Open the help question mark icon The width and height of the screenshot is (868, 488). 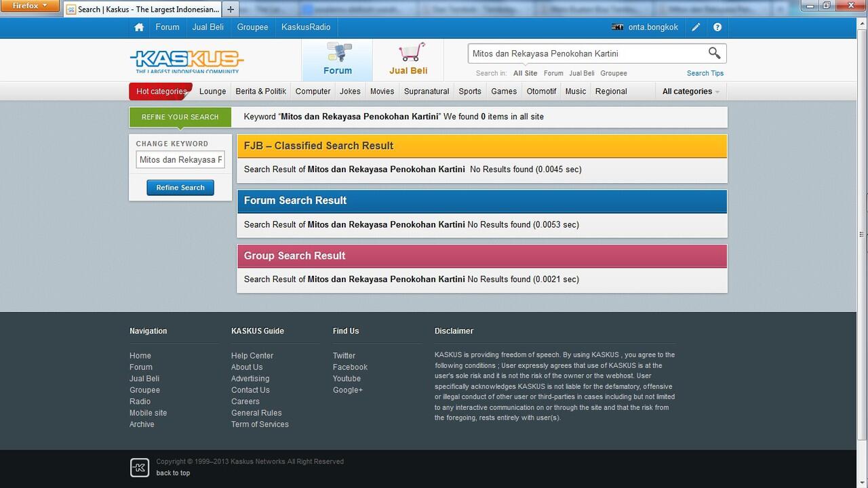tap(717, 27)
